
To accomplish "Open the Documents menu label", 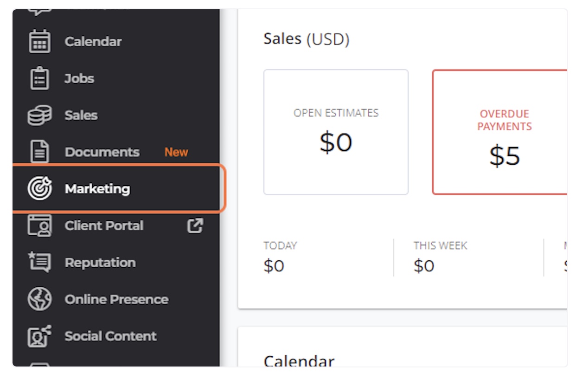I will [102, 152].
